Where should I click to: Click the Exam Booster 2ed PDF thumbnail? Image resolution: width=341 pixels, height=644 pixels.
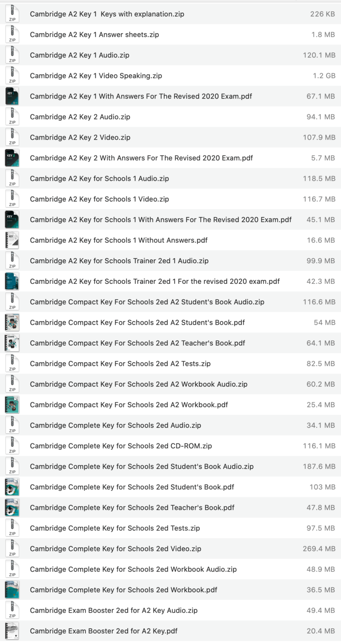(13, 631)
